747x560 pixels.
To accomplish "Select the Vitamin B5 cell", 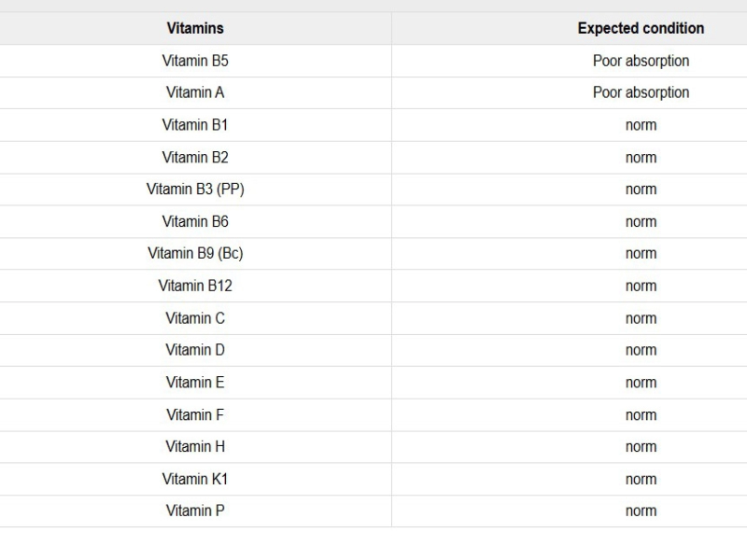I will (x=195, y=61).
